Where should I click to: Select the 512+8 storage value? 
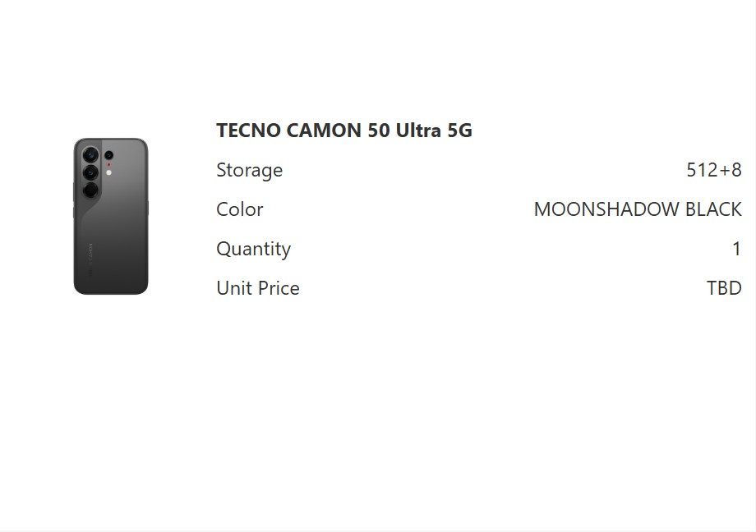point(713,170)
